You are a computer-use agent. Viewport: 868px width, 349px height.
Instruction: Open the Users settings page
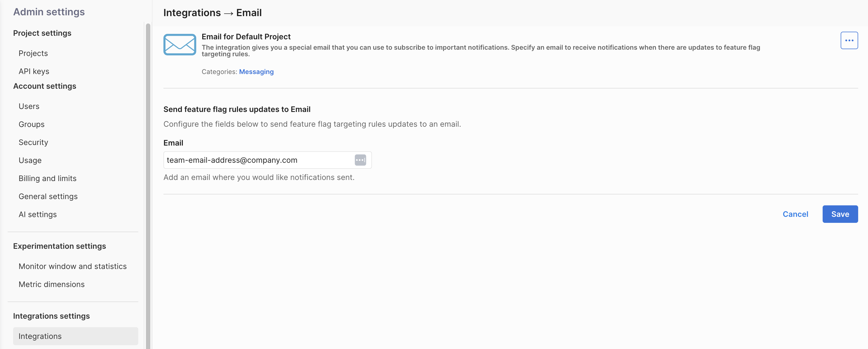(x=29, y=106)
